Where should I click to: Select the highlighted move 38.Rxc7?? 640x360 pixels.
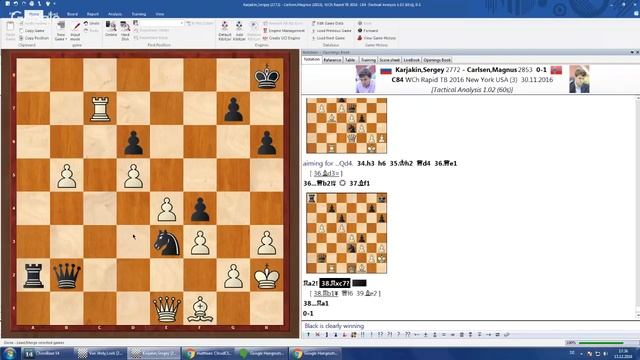[x=335, y=283]
